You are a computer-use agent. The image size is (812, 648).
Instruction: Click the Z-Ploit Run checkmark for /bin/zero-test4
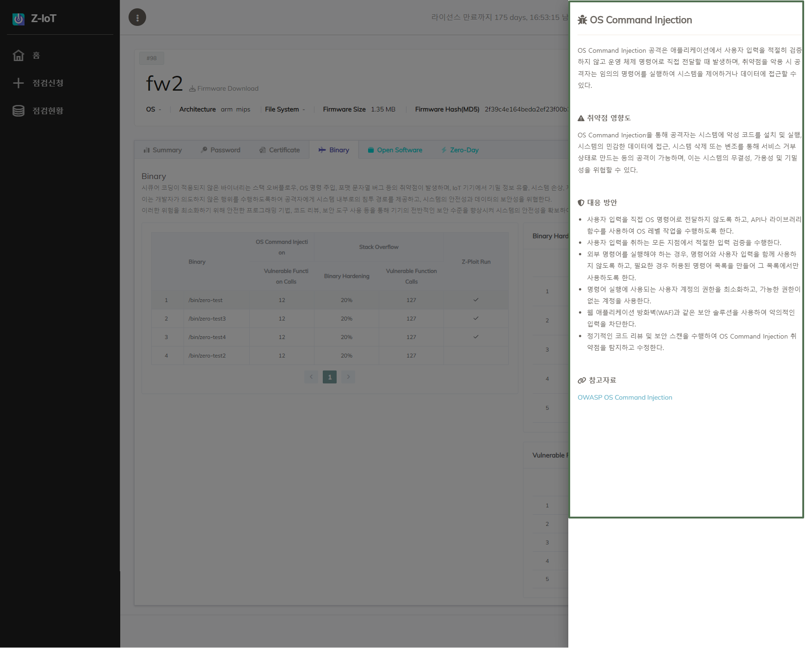point(476,337)
